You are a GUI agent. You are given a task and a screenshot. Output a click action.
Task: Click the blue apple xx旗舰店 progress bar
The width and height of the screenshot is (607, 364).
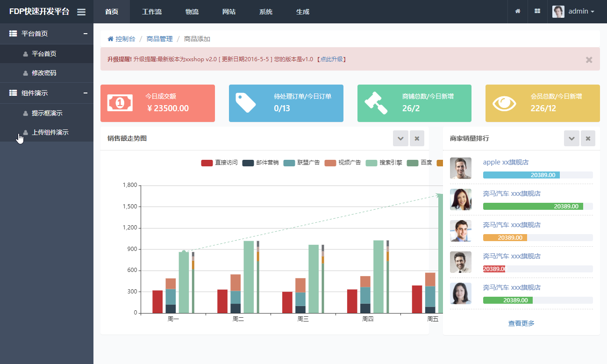521,175
